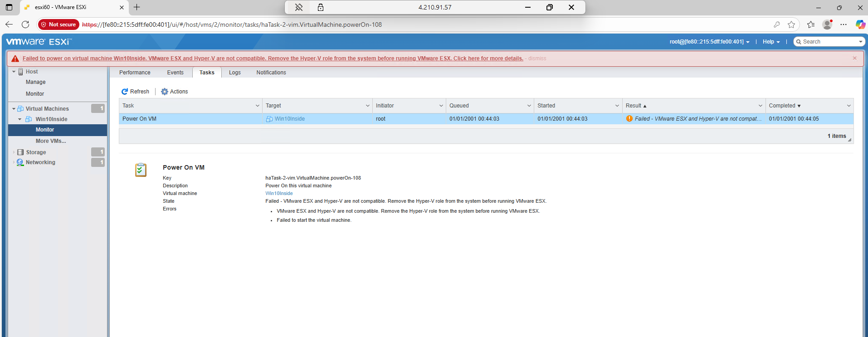Collapse the Win10Inside tree node
The width and height of the screenshot is (868, 337).
click(20, 119)
